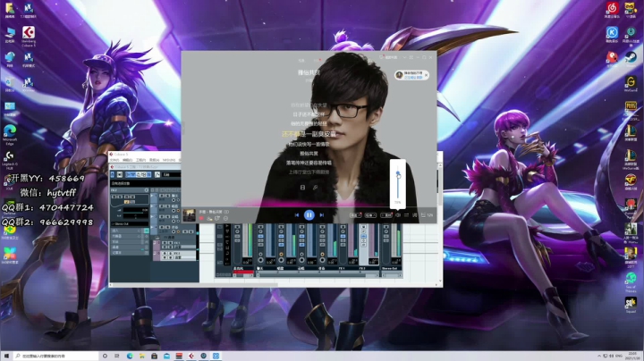Open the Microsoft Edge desktop shortcut

[x=10, y=135]
